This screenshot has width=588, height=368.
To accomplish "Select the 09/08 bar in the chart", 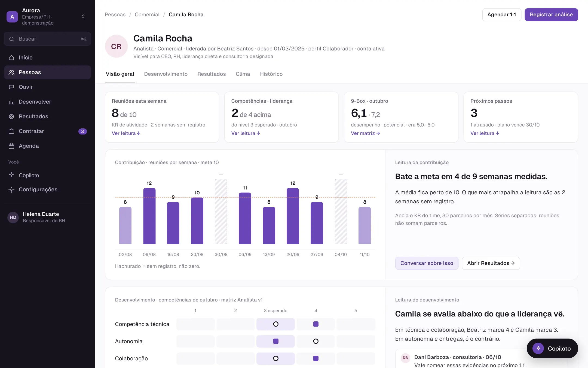I will 149,216.
